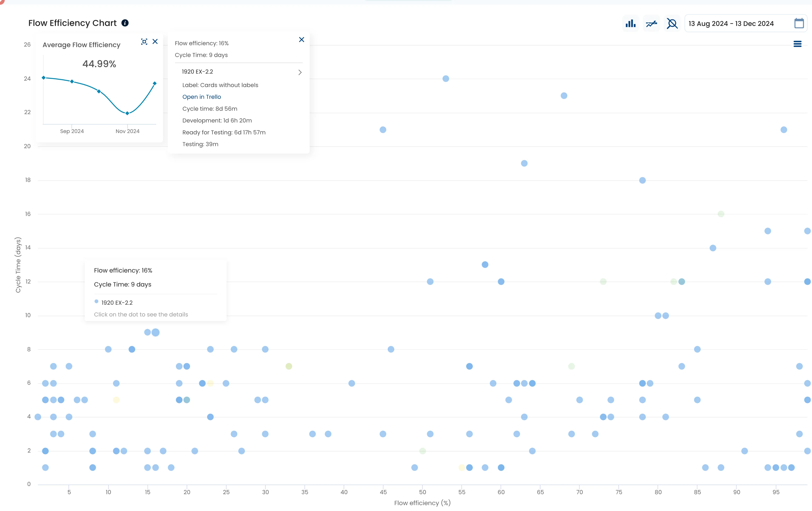
Task: Click the dot at 53% efficiency, 24 days
Action: tap(445, 79)
